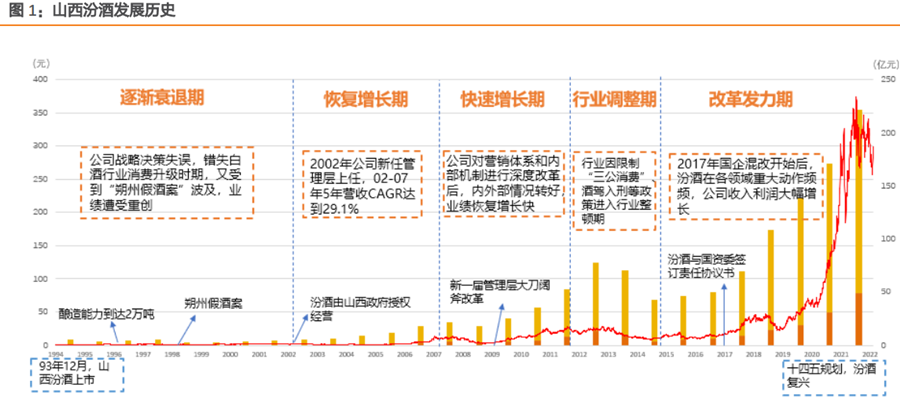This screenshot has height=398, width=900.
Task: Click the 1996 year label
Action: coord(114,355)
